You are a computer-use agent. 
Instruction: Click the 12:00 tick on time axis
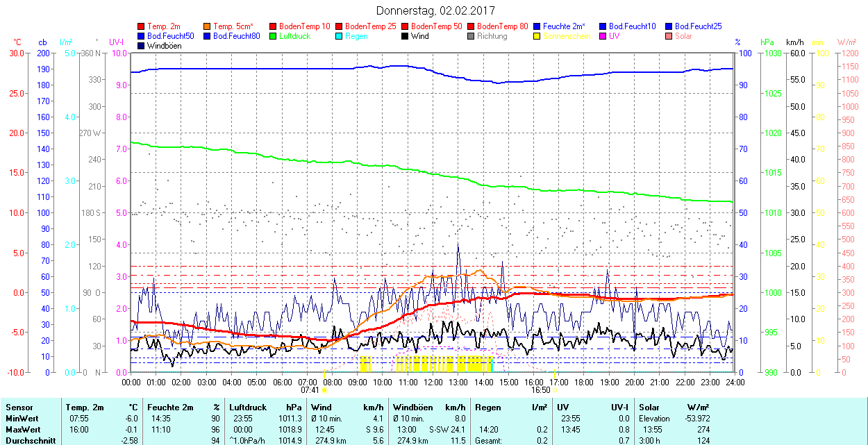433,382
